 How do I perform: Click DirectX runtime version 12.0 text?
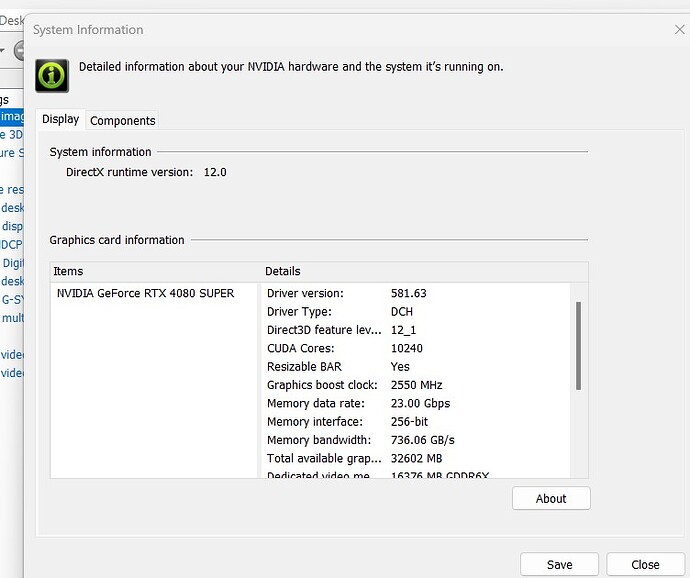click(x=146, y=172)
